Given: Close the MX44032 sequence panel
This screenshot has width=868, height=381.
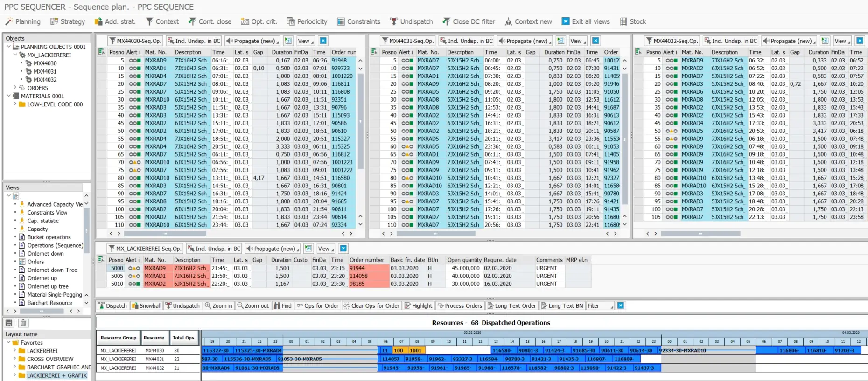Looking at the screenshot, I should (860, 41).
